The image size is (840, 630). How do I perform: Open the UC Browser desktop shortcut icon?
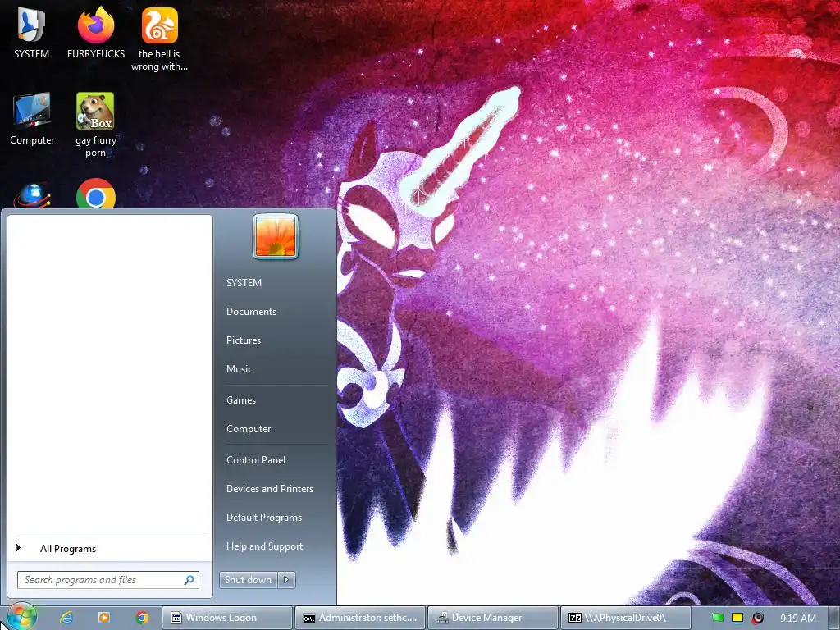[160, 39]
